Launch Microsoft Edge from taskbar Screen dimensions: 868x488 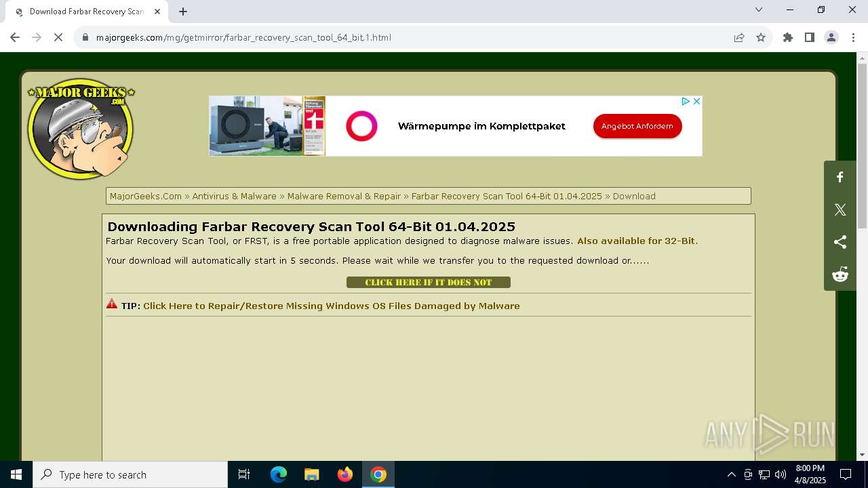tap(279, 474)
